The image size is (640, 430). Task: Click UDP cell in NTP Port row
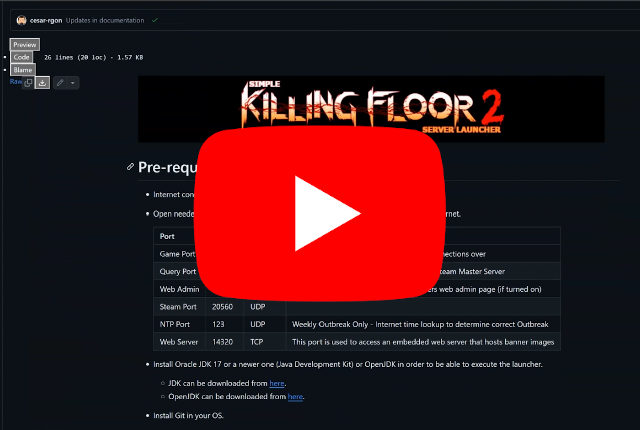coord(264,324)
